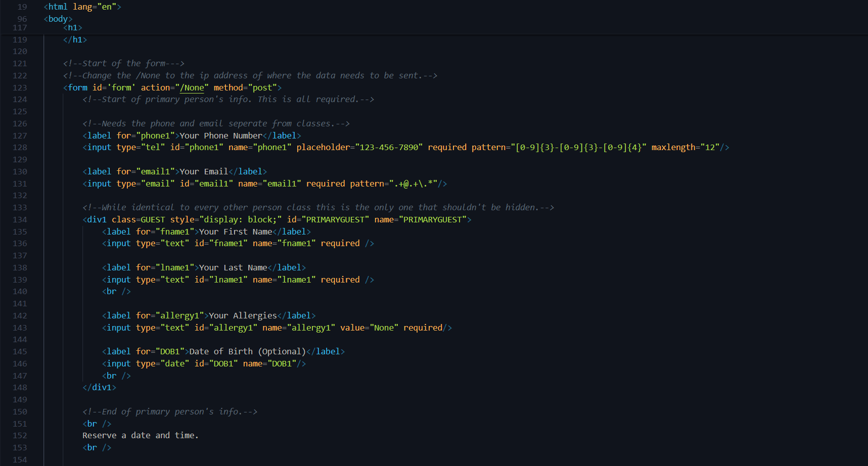Image resolution: width=868 pixels, height=466 pixels.
Task: Place cursor in the method value "post"
Action: tap(262, 87)
